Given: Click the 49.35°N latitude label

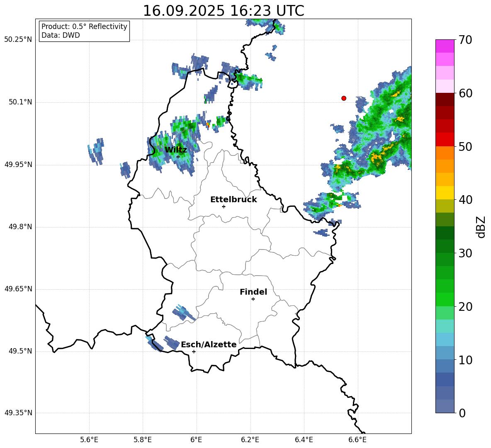Looking at the screenshot, I should click(18, 413).
